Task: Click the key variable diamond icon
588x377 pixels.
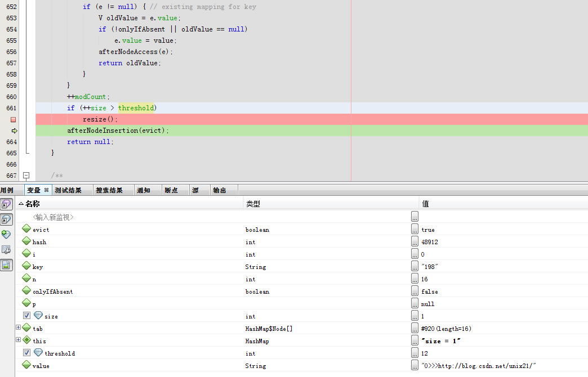Action: pos(26,266)
